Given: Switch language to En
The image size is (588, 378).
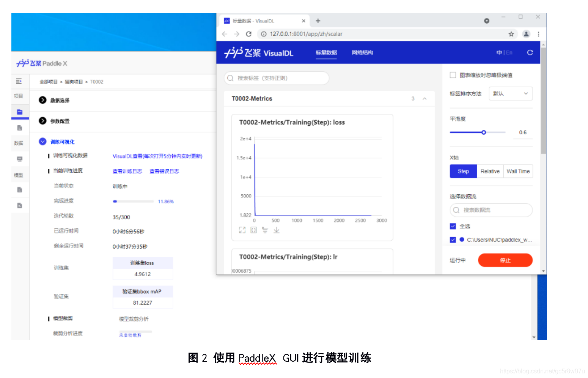Looking at the screenshot, I should click(x=509, y=52).
